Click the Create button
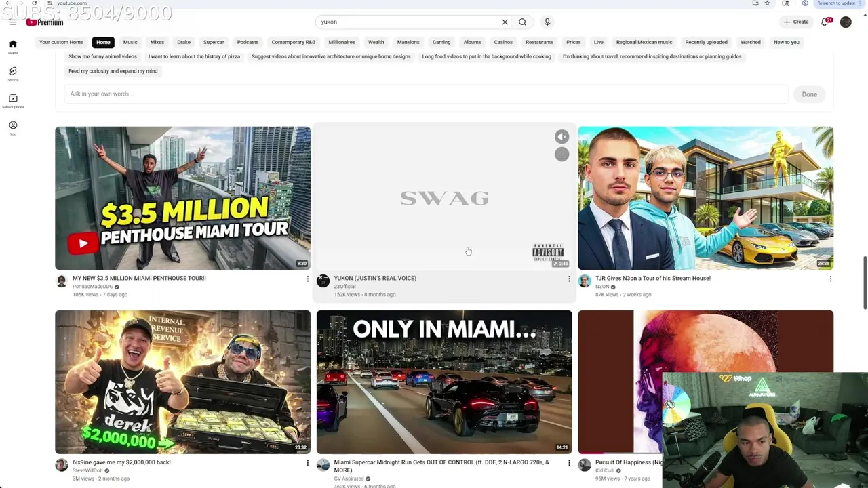Image resolution: width=868 pixels, height=488 pixels. point(796,22)
